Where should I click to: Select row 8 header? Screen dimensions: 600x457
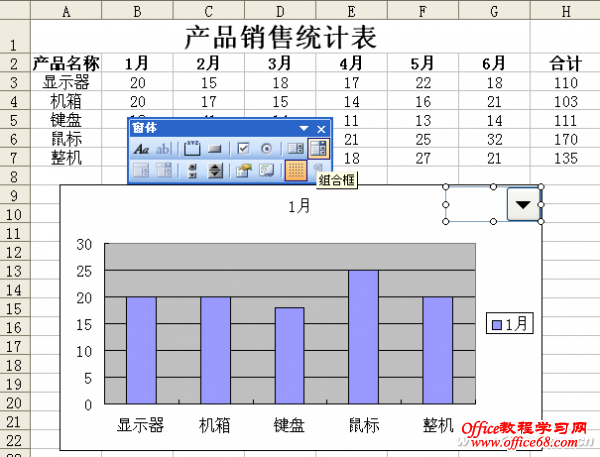coord(15,177)
